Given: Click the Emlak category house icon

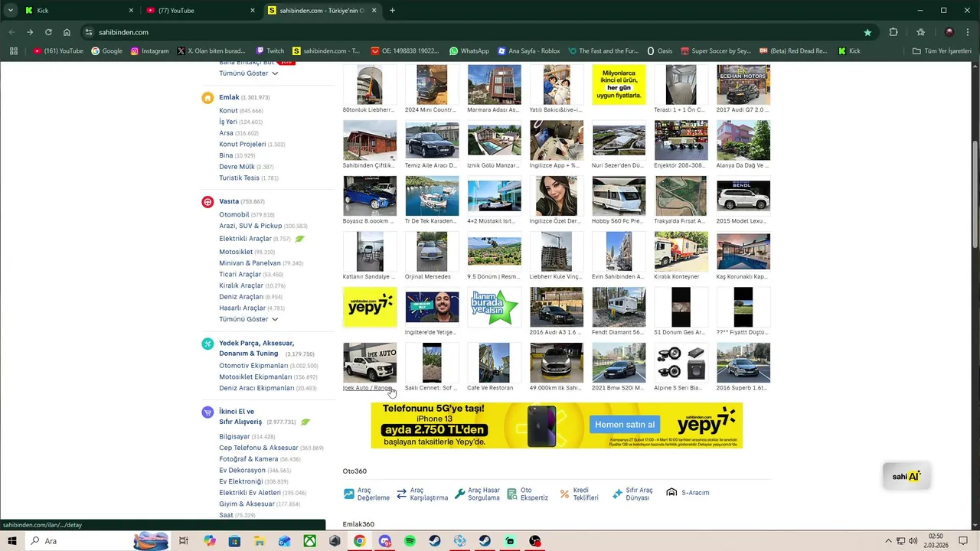Looking at the screenshot, I should (207, 98).
